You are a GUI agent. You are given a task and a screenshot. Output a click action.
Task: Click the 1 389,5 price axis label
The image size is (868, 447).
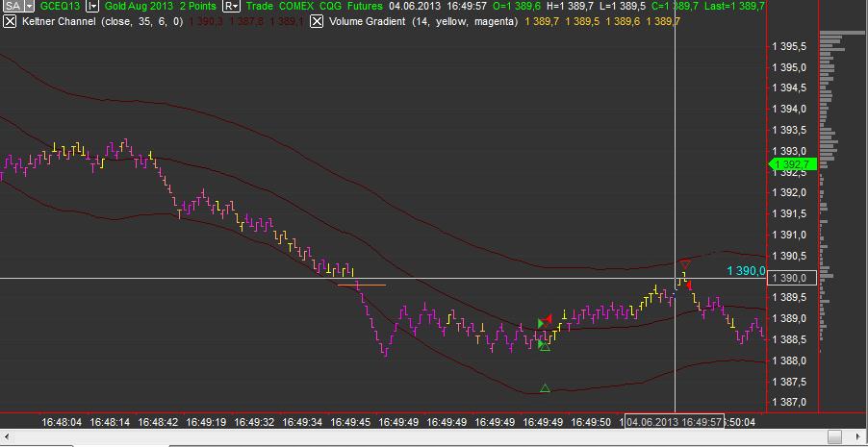click(x=789, y=298)
